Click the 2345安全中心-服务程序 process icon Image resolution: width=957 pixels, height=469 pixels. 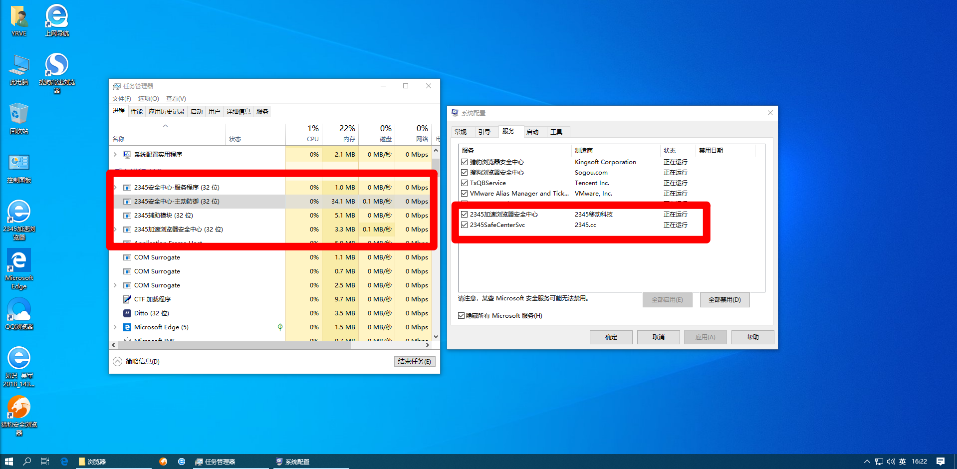coord(127,187)
